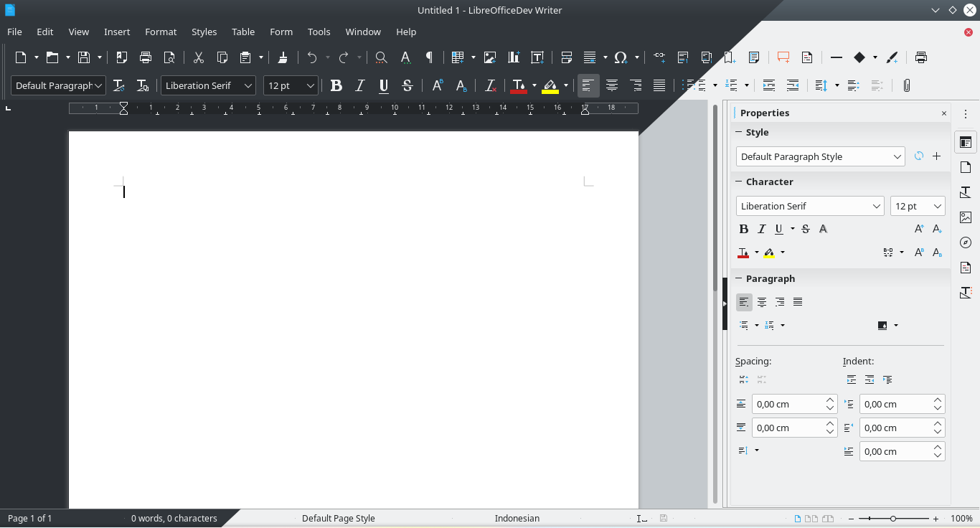Open the Format menu
This screenshot has height=528, width=980.
161,32
